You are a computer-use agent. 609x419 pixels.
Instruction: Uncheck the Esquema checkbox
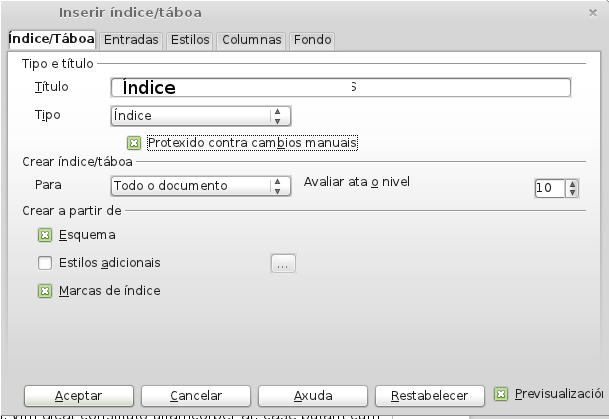coord(44,235)
